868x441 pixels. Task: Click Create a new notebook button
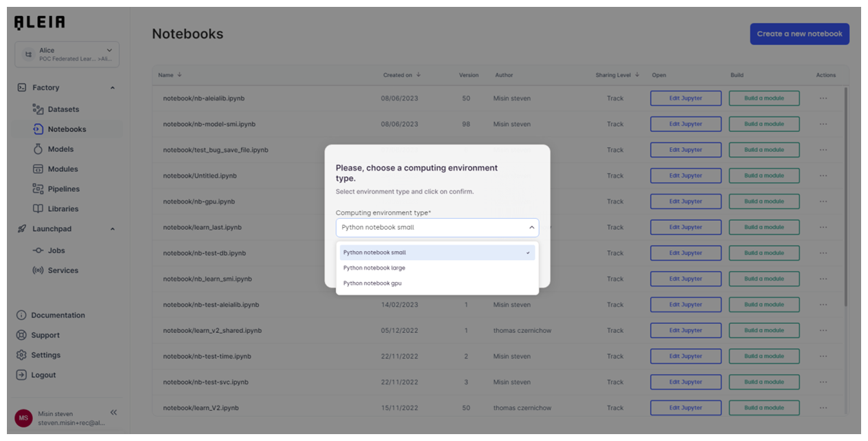point(799,34)
